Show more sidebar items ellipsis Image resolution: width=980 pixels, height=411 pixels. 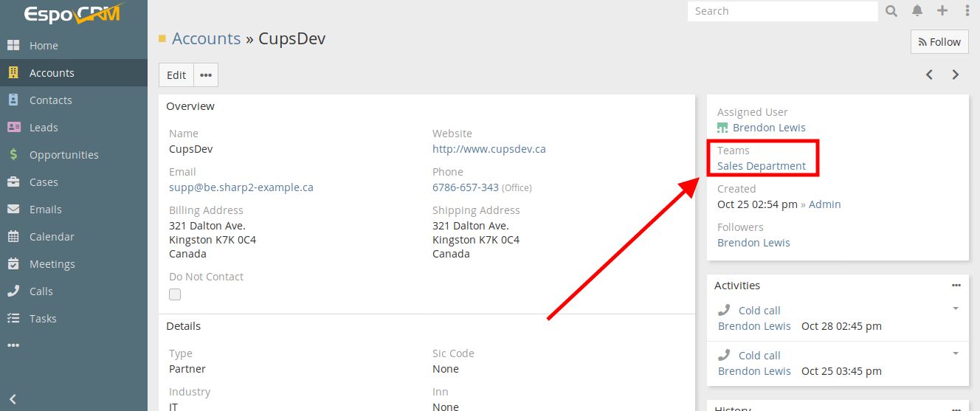coord(13,345)
